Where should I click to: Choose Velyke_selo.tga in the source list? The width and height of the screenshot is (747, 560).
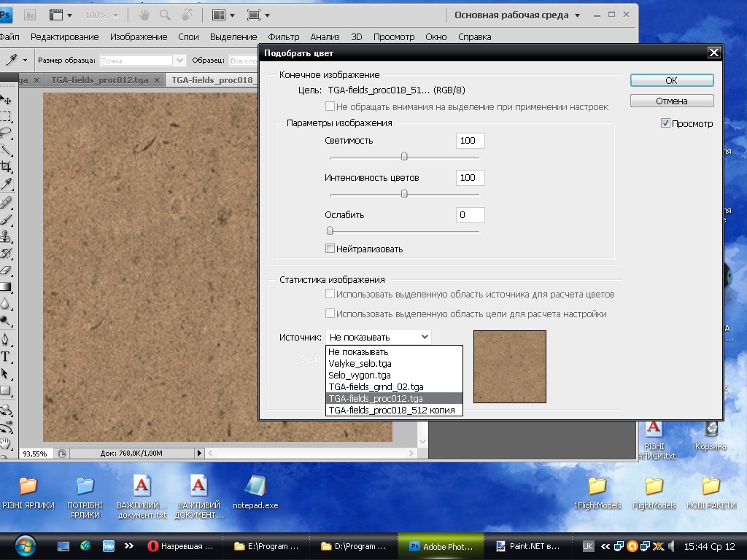point(394,363)
